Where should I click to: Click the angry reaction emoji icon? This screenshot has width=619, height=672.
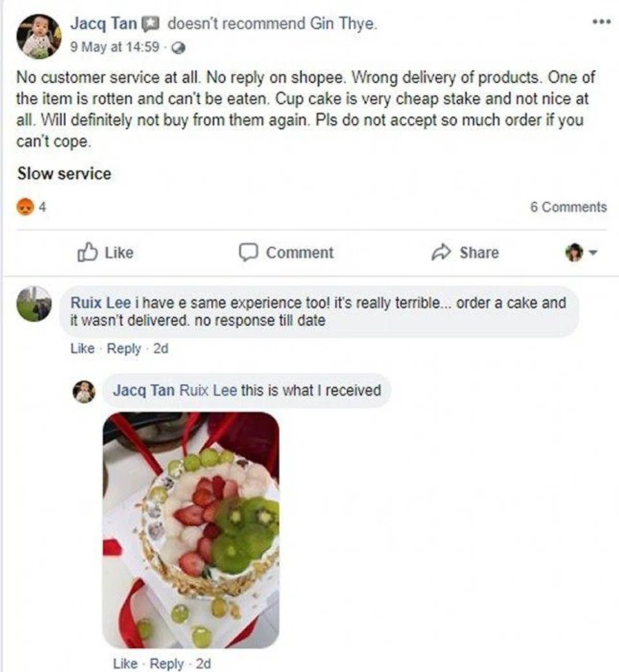pos(25,207)
